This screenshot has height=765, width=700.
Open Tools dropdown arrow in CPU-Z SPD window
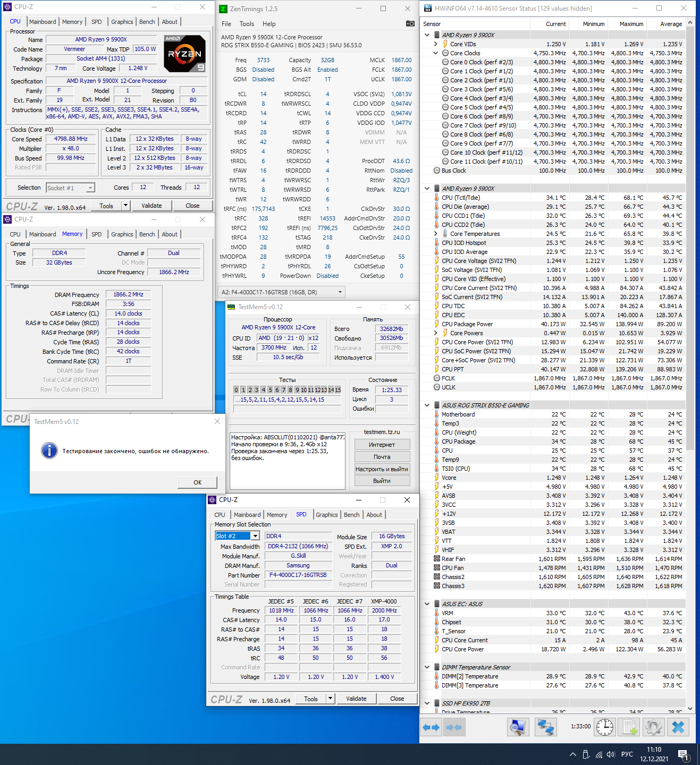pyautogui.click(x=330, y=699)
